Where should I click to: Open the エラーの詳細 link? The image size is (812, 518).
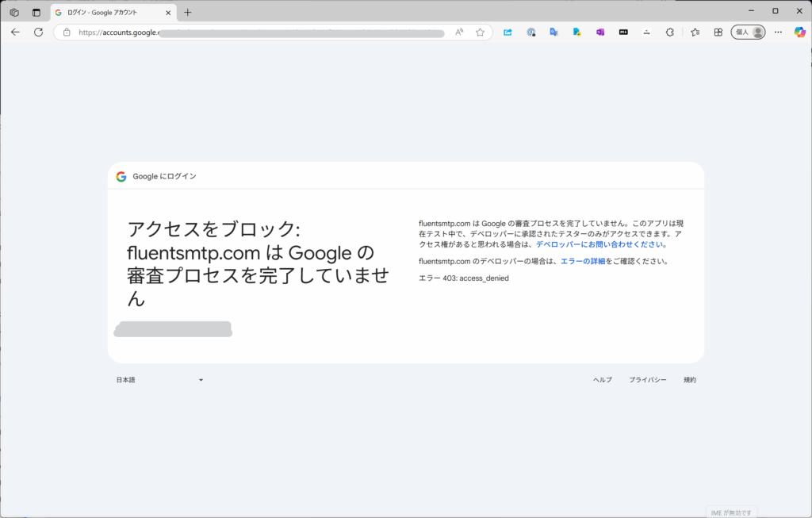(x=583, y=262)
